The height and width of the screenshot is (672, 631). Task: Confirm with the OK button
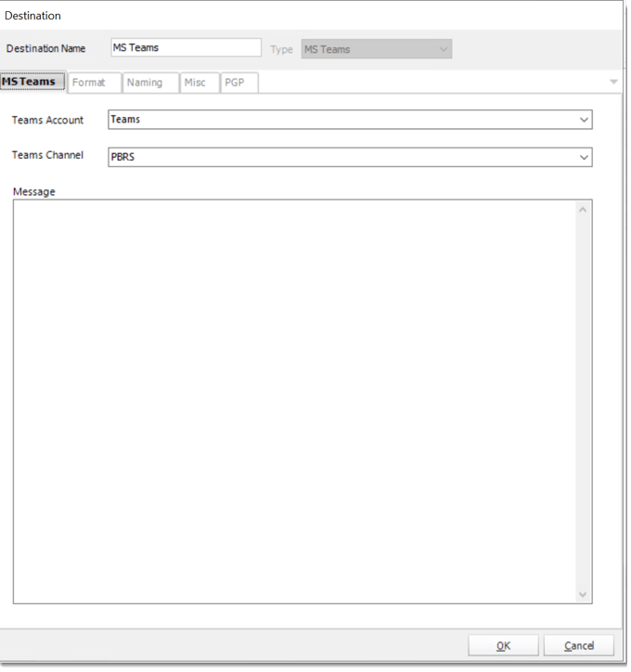click(x=503, y=646)
